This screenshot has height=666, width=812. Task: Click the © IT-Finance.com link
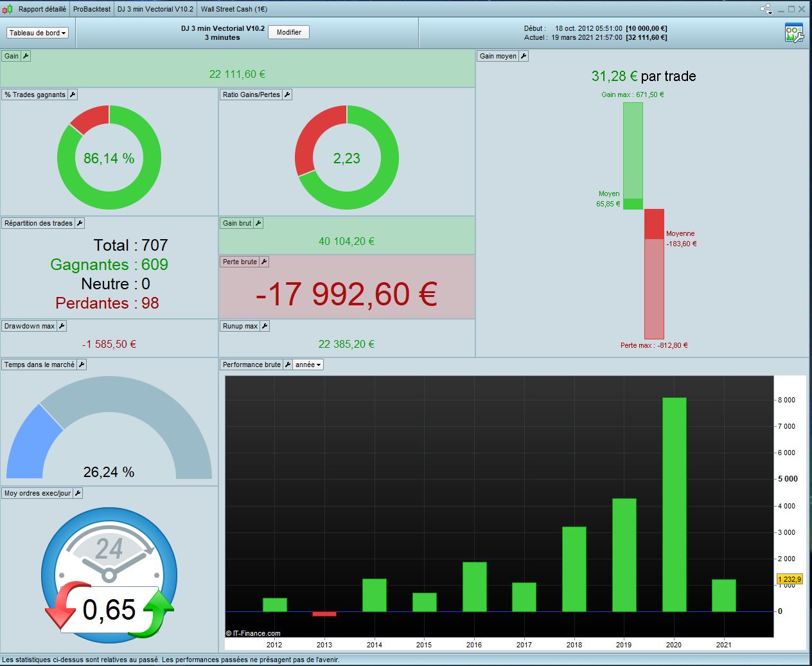click(253, 633)
